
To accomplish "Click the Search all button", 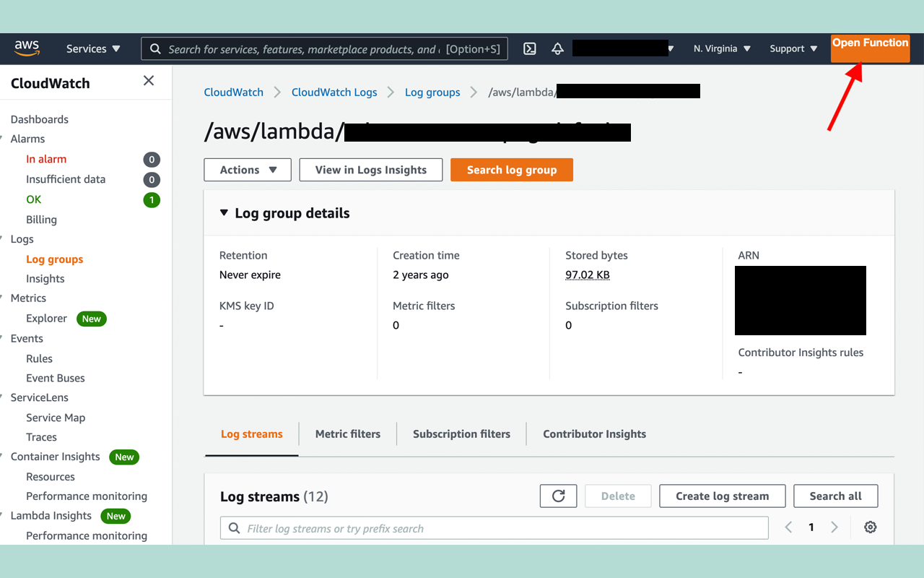I will pyautogui.click(x=835, y=496).
